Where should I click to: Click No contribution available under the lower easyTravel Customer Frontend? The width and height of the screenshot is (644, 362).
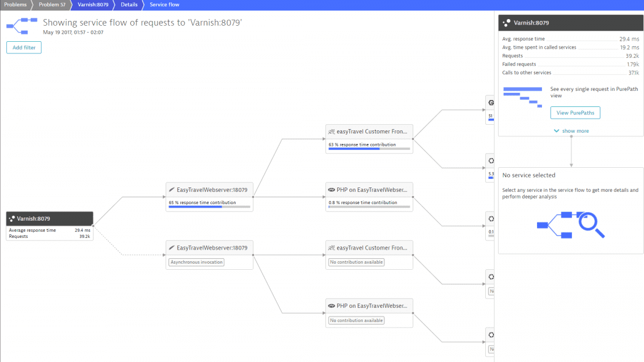tap(357, 262)
